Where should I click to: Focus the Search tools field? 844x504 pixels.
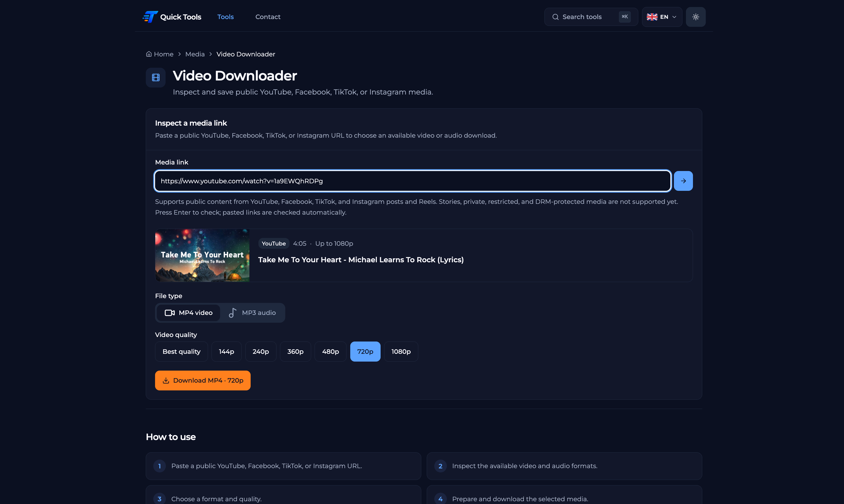click(x=591, y=17)
